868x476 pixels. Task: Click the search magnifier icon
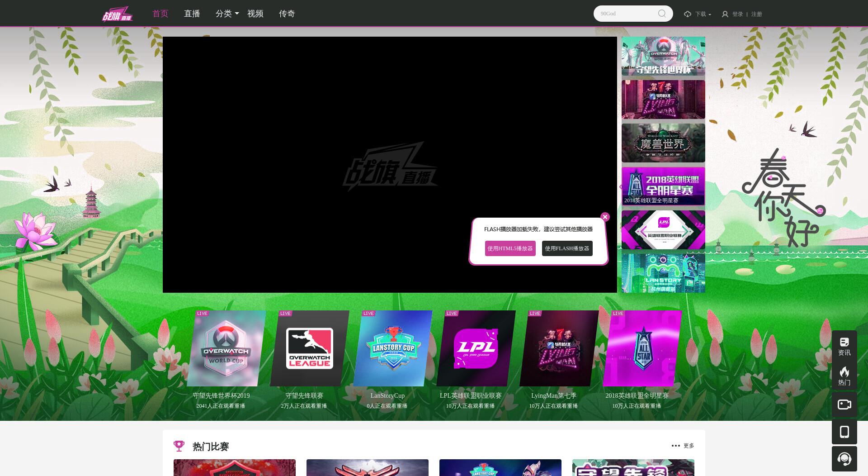coord(662,14)
